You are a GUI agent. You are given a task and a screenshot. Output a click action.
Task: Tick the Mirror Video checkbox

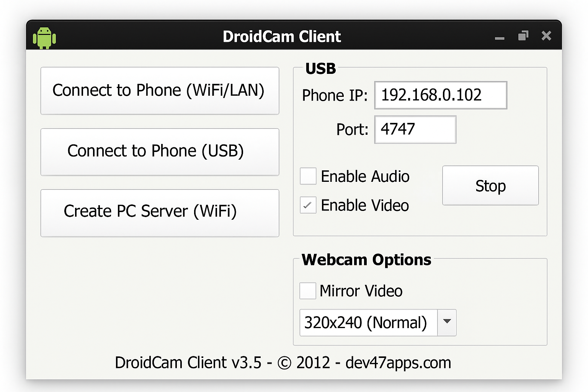pyautogui.click(x=308, y=291)
